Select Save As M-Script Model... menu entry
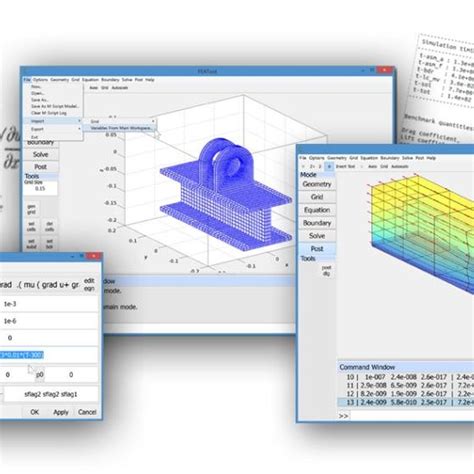Image resolution: width=474 pixels, height=474 pixels. [55, 106]
